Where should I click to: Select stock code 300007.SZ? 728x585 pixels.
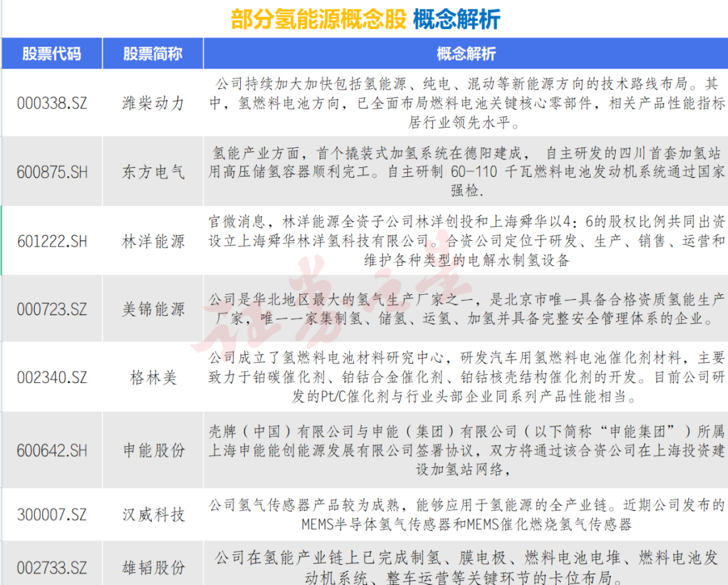(52, 515)
